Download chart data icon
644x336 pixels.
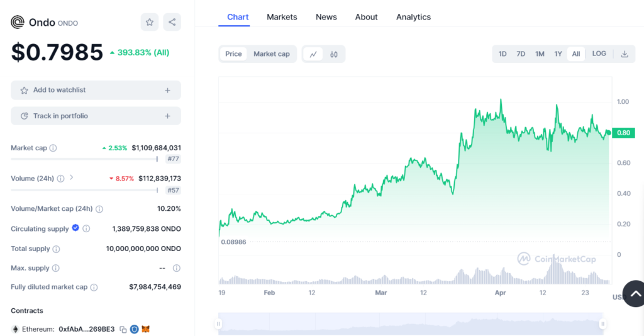(625, 54)
